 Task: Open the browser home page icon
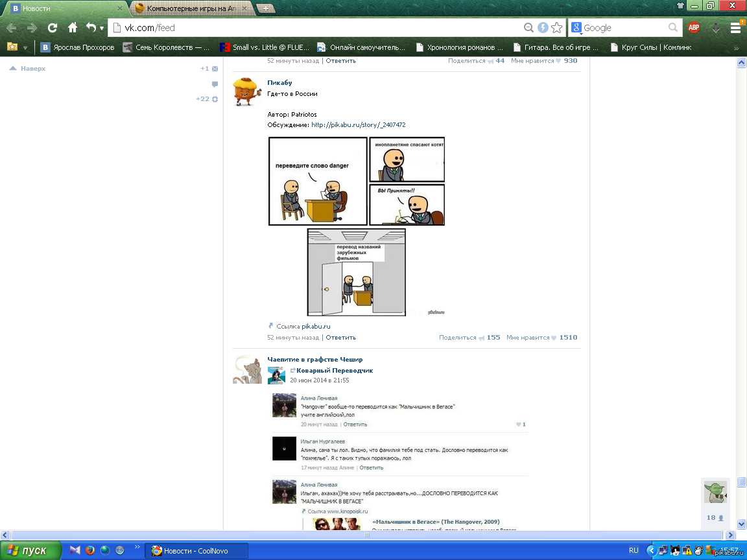(x=73, y=28)
